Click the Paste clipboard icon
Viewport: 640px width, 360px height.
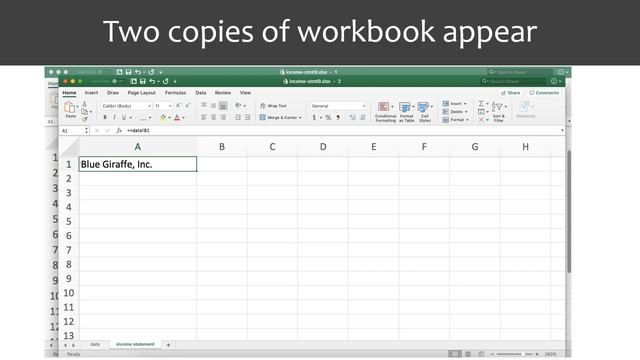pos(70,107)
